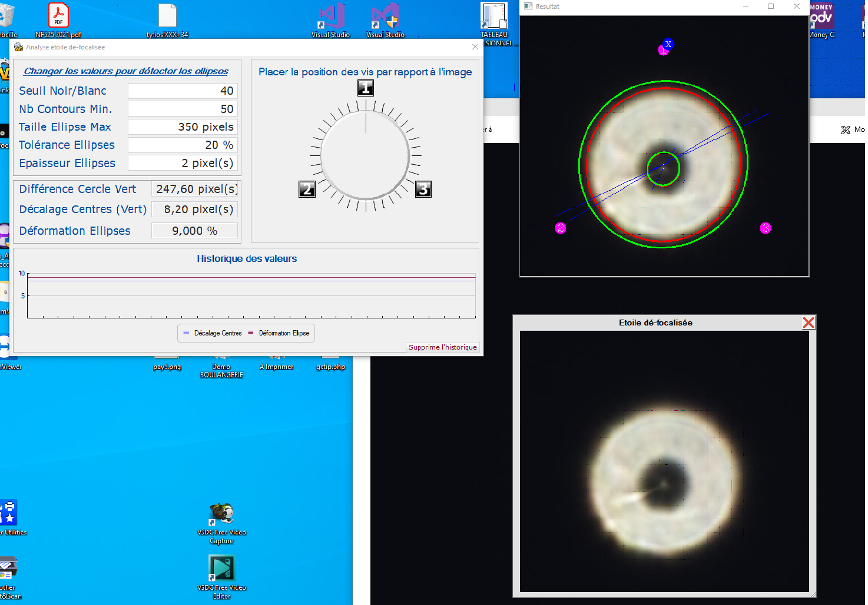The height and width of the screenshot is (605, 868).
Task: Click the blue X marker in Resultat image
Action: coord(668,44)
